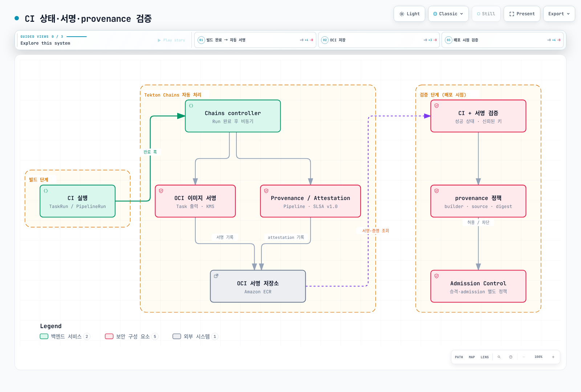
Task: Select the Chains controller node
Action: click(x=233, y=116)
